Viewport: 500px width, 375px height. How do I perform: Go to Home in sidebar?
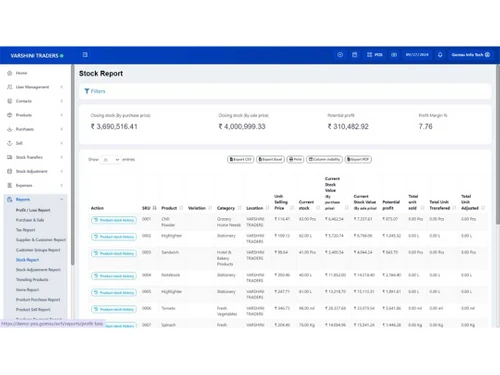tap(21, 73)
